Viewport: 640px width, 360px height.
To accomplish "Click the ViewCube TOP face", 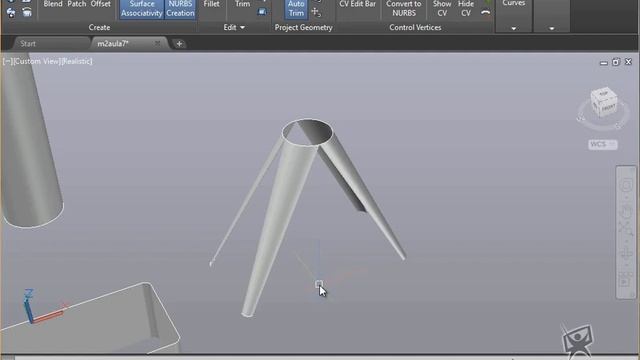I will pyautogui.click(x=604, y=94).
